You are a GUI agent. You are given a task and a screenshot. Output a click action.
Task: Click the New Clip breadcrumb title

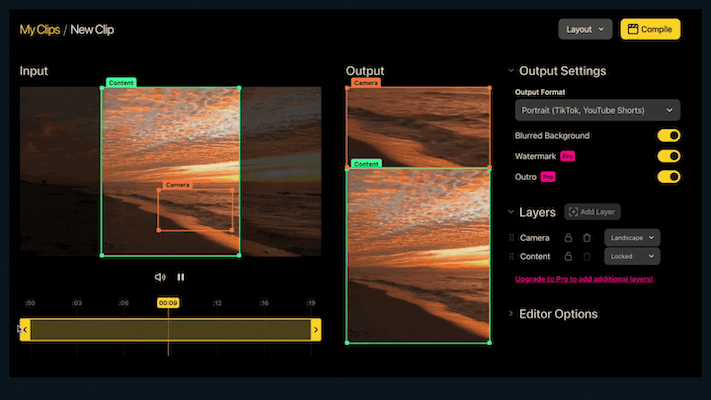tap(92, 29)
